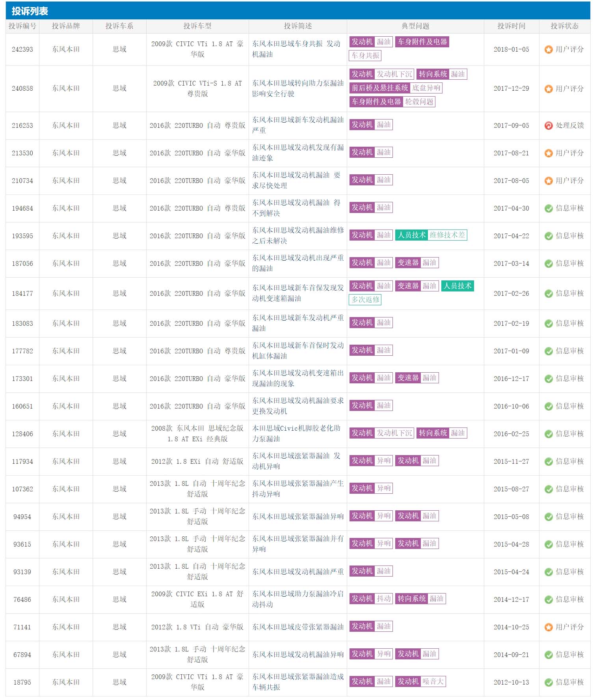The width and height of the screenshot is (595, 700).
Task: Click the 信息审核 icon in row 93139
Action: click(x=549, y=572)
